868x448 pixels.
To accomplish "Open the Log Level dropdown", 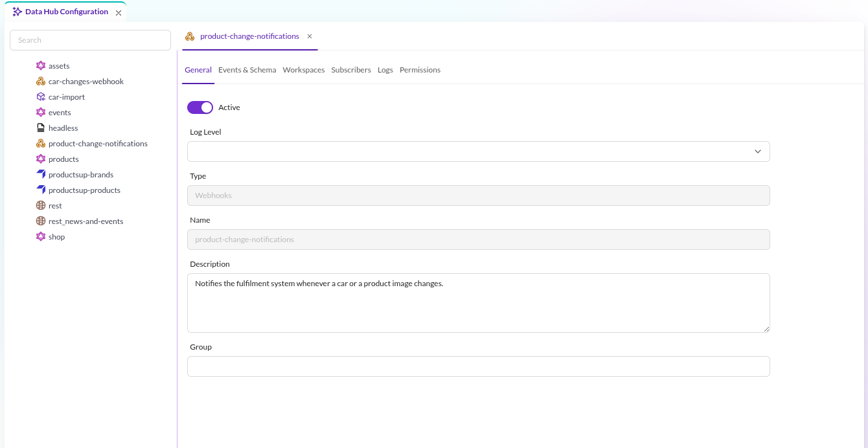I will 479,151.
